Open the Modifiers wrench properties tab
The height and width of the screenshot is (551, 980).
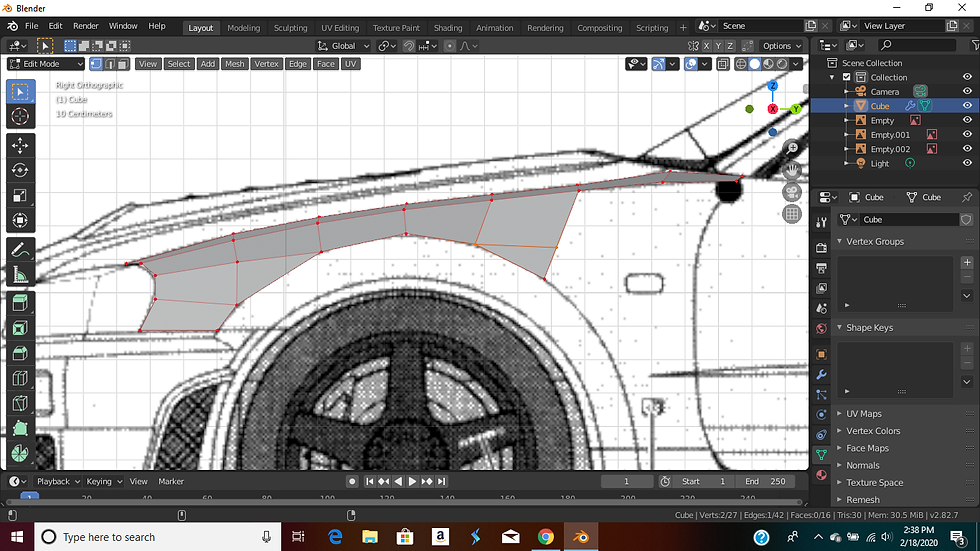[x=821, y=374]
